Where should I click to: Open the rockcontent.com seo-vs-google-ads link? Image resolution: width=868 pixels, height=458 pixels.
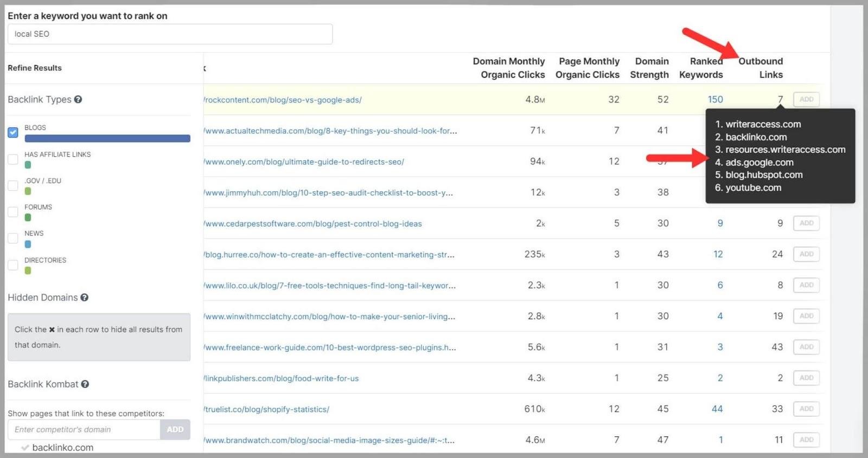(283, 100)
